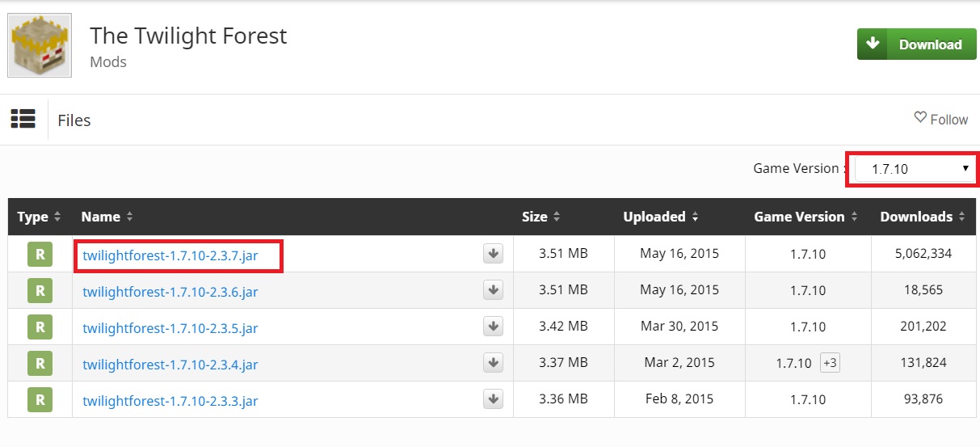The width and height of the screenshot is (980, 447).
Task: Click the download arrow icon for twilightforest-1.7.10-2.3.6.jar
Action: 494,290
